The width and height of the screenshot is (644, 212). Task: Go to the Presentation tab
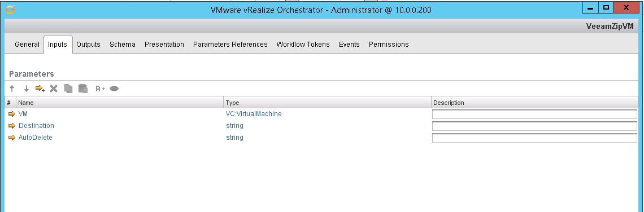click(164, 45)
